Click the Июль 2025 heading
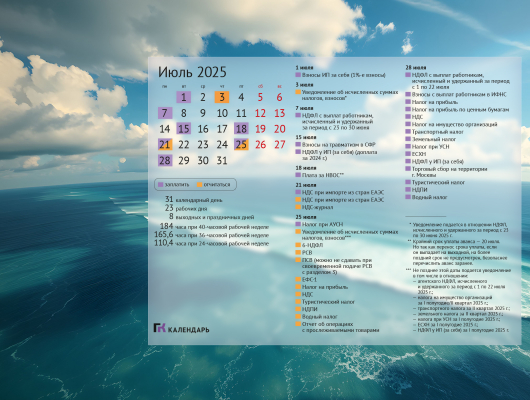The width and height of the screenshot is (530, 400). 192,72
